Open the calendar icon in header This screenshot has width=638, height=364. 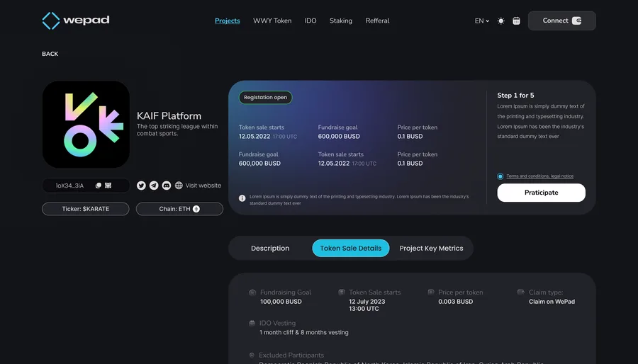click(516, 21)
